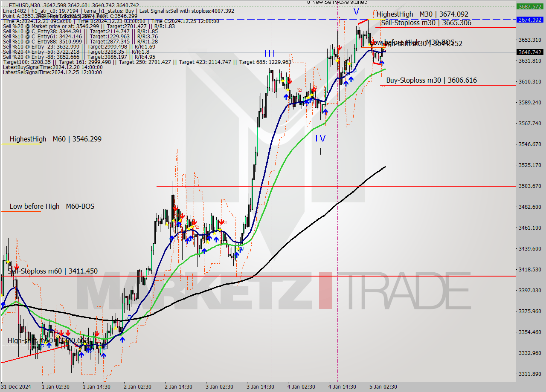Select the 'Sell-Stoploss m60 | 3411.450' label
This screenshot has width=546, height=392.
[x=52, y=271]
